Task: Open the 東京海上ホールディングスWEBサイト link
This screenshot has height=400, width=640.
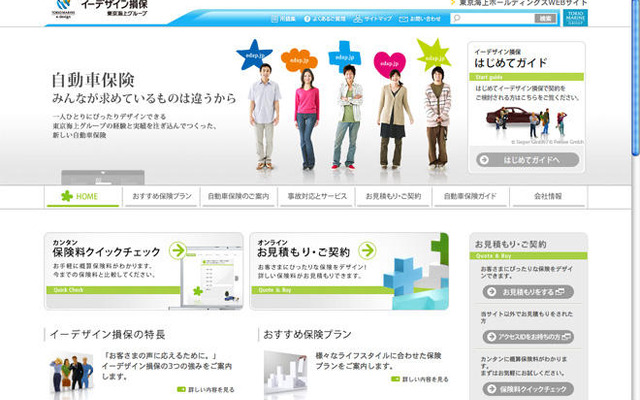Action: click(519, 3)
